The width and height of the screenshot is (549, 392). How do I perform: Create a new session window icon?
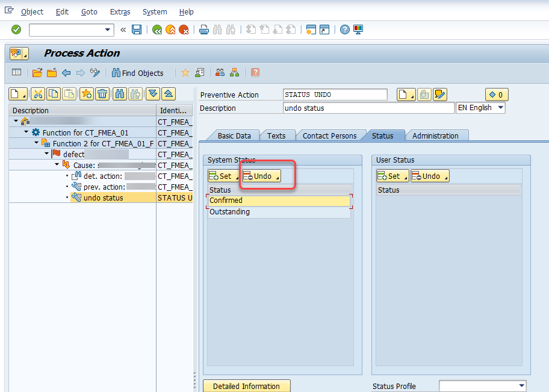click(311, 30)
